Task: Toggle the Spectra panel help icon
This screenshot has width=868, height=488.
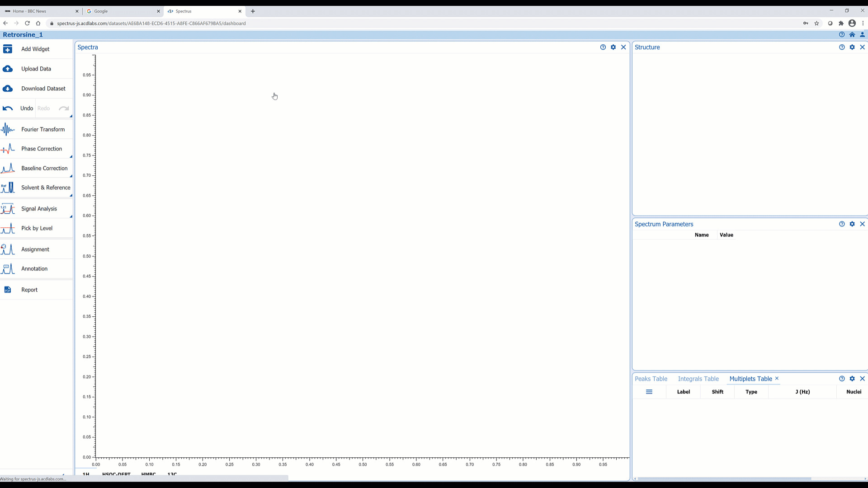Action: [603, 47]
